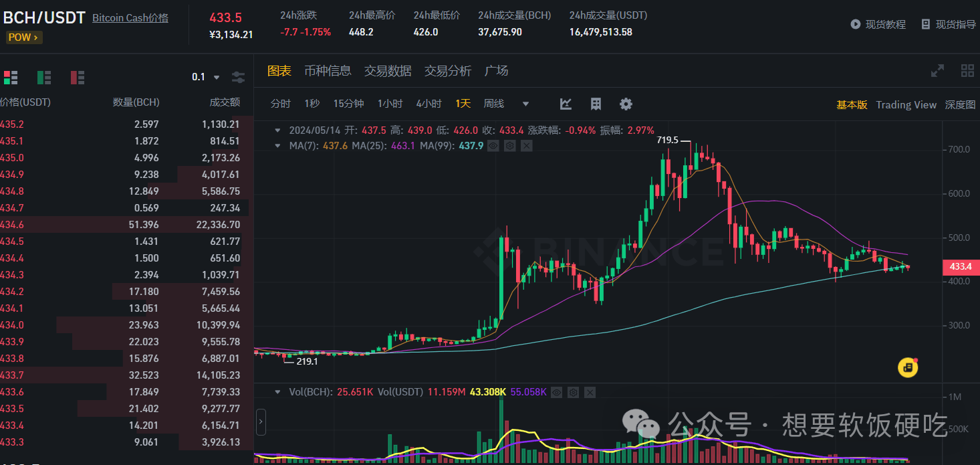Remove the Vol indicator

[589, 392]
